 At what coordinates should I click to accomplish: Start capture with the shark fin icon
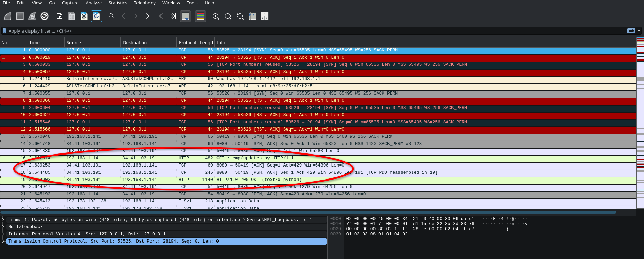(x=8, y=16)
